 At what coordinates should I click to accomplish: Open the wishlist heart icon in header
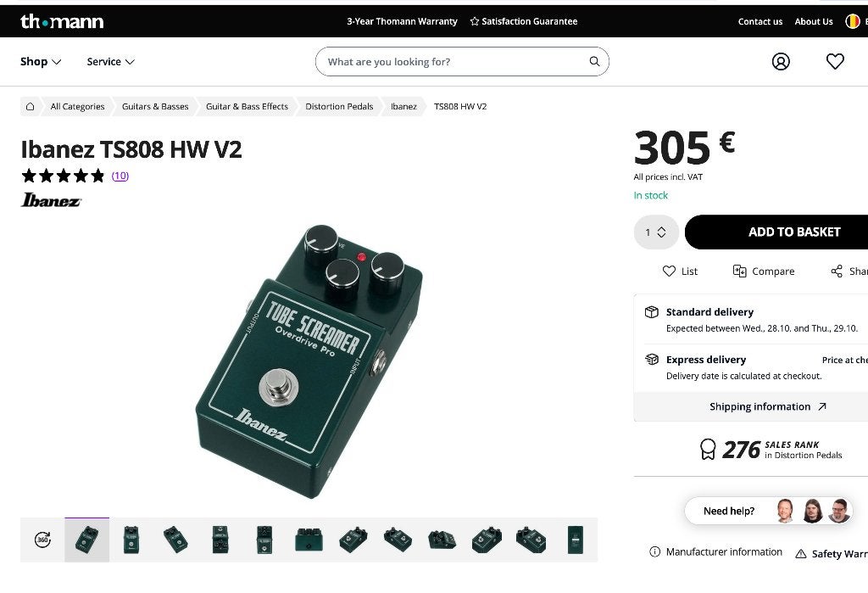pos(835,62)
